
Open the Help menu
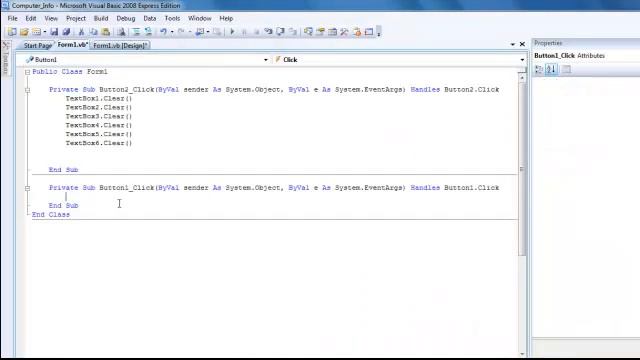(x=226, y=18)
